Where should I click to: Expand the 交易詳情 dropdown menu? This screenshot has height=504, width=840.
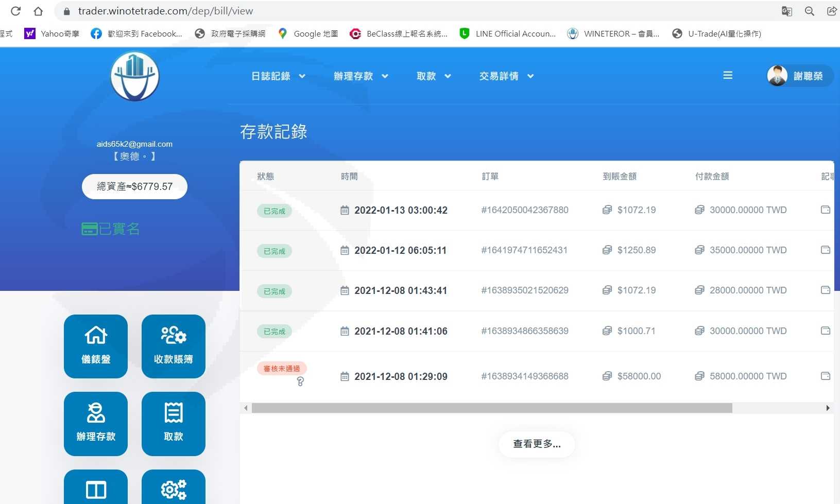(x=506, y=76)
